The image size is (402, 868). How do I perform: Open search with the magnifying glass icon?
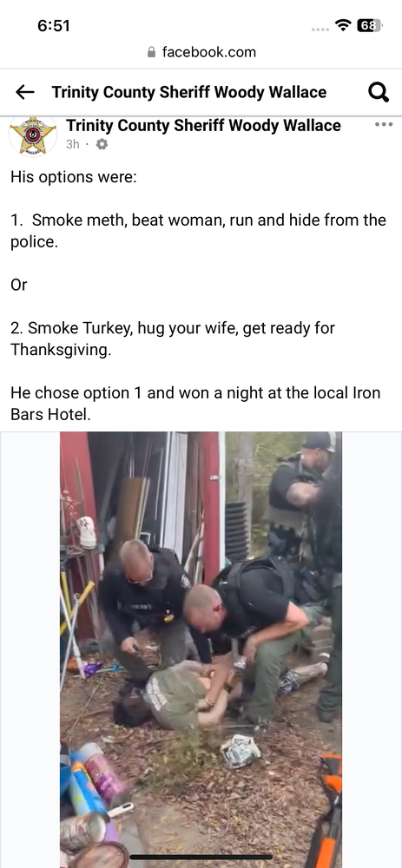379,92
